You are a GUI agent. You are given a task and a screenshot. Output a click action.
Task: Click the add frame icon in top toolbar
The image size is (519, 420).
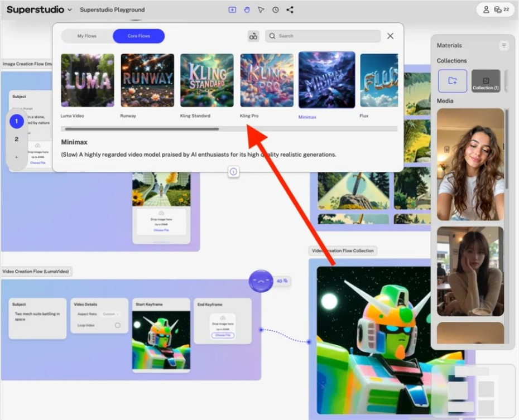tap(232, 9)
